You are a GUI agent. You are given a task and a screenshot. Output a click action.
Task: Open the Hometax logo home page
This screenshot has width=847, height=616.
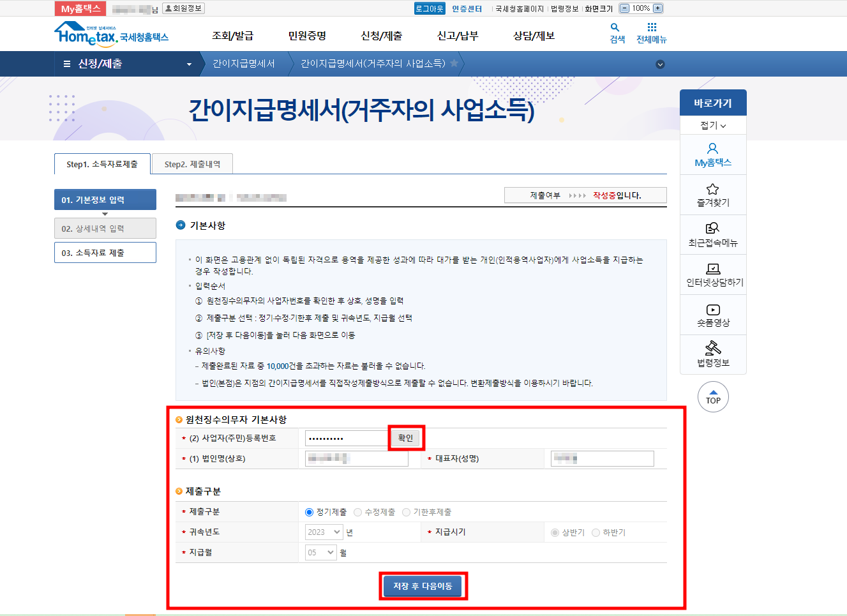[111, 34]
